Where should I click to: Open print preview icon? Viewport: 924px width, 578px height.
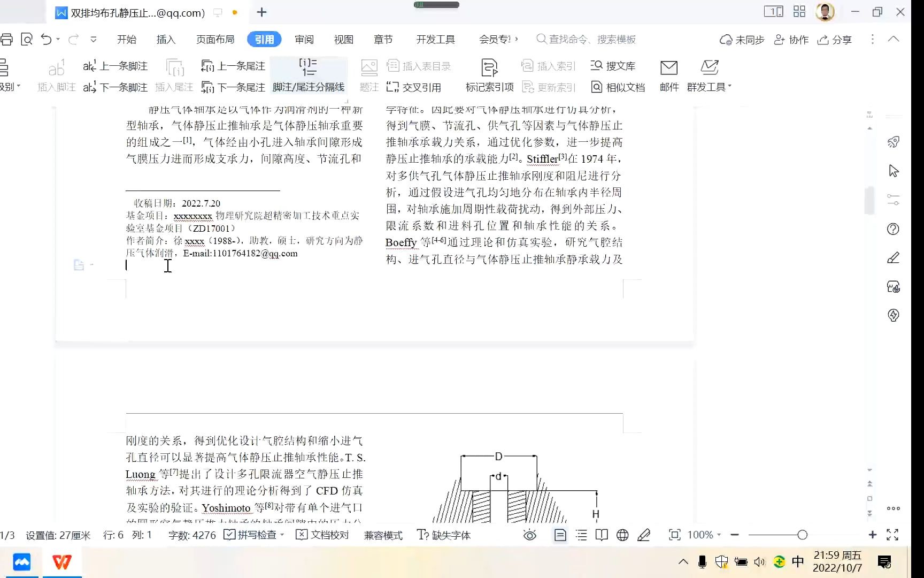point(27,39)
